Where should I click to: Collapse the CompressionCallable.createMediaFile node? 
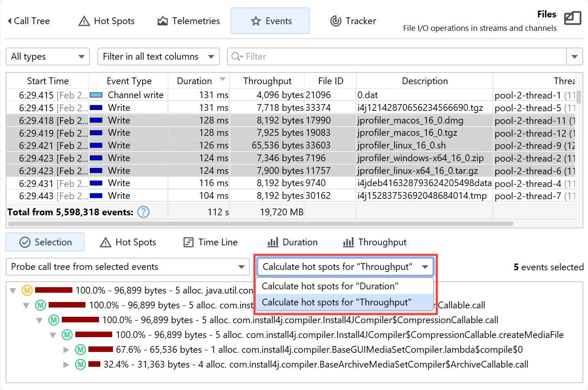click(x=53, y=335)
